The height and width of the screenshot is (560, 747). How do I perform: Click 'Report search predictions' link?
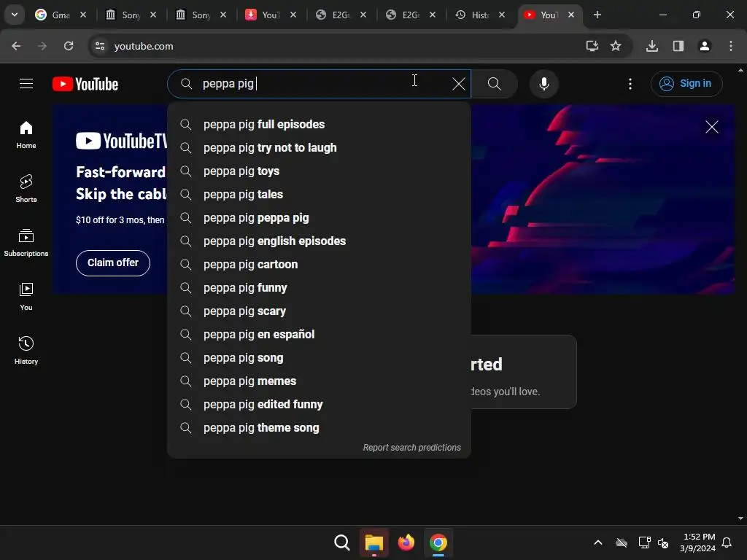click(411, 448)
